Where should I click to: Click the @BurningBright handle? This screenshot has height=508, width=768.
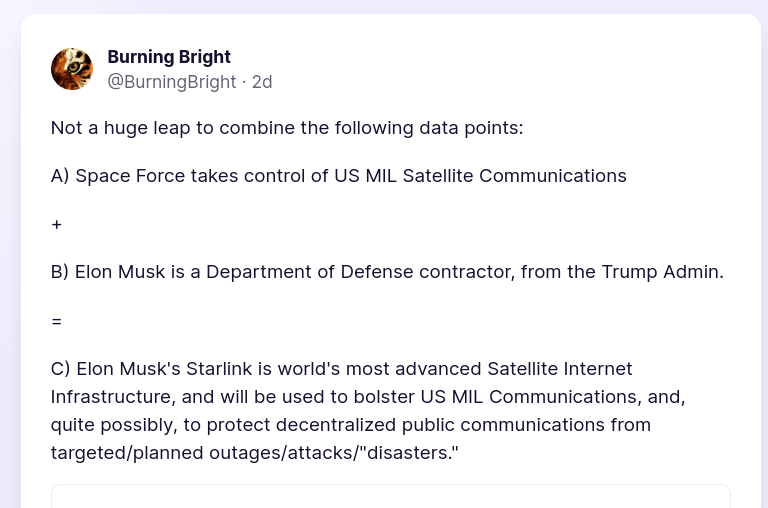coord(172,82)
